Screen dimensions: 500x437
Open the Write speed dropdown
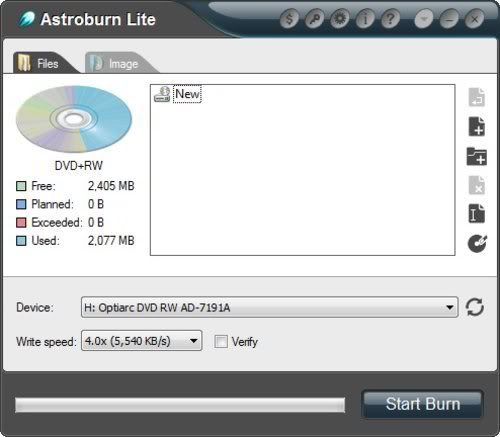point(141,341)
